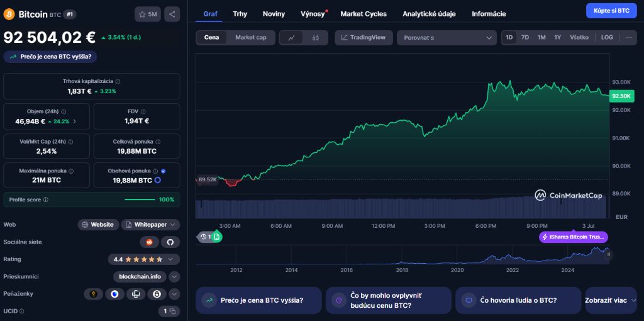The width and height of the screenshot is (644, 321).
Task: Click info icon beside Objem (24h)
Action: click(x=64, y=111)
